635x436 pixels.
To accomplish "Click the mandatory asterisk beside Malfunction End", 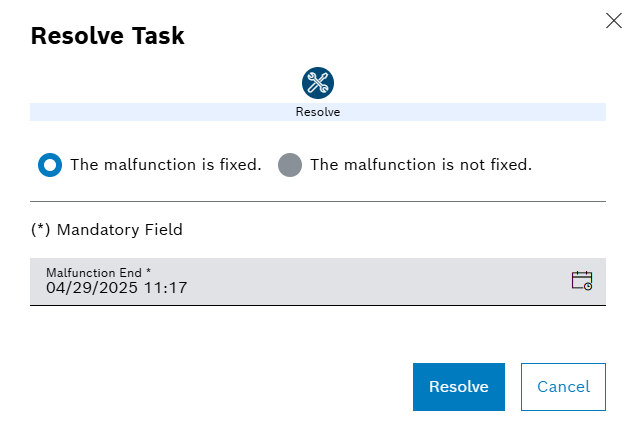I will click(148, 272).
